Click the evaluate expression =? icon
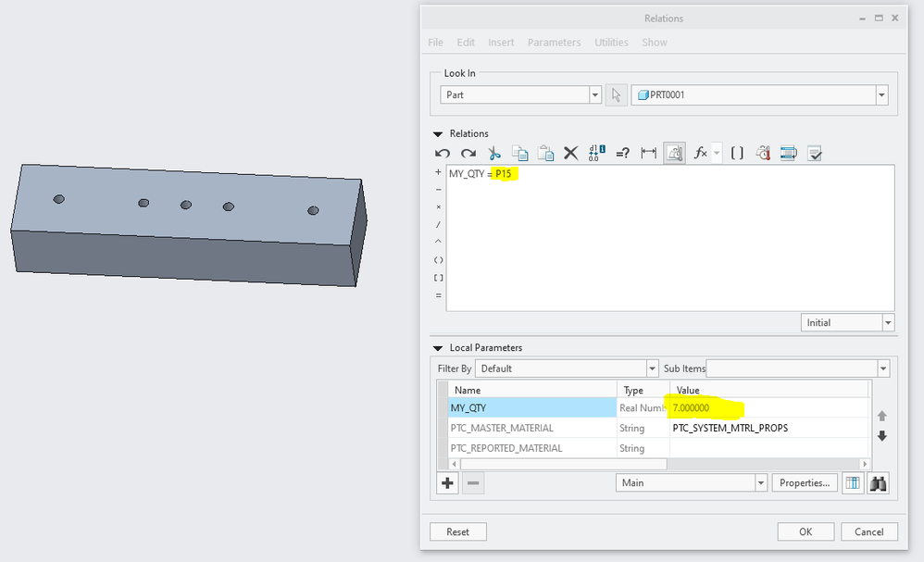Viewport: 924px width, 562px height. point(622,153)
